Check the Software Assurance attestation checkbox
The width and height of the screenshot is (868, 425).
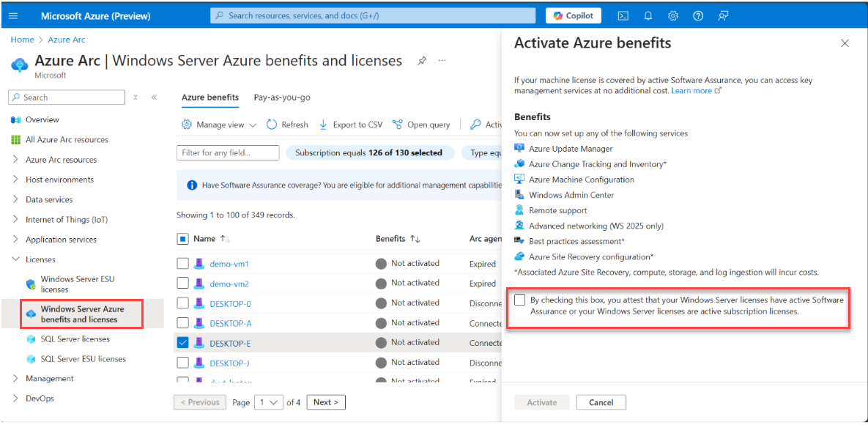pos(520,299)
